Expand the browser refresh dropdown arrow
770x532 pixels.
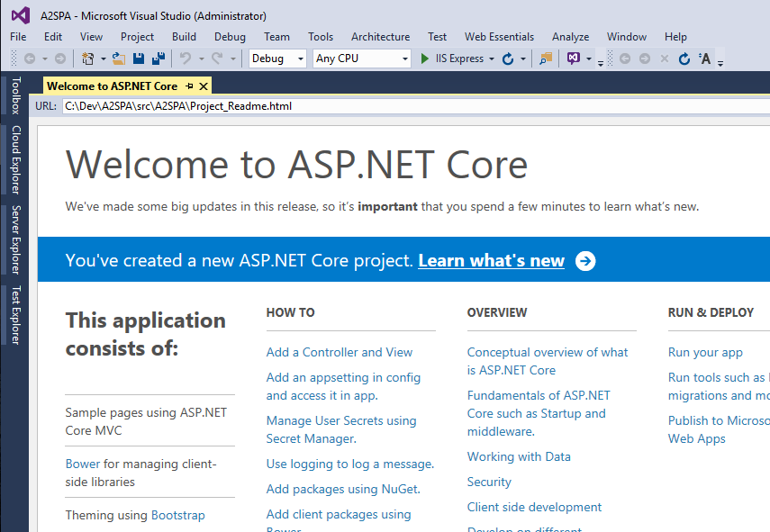pyautogui.click(x=523, y=59)
